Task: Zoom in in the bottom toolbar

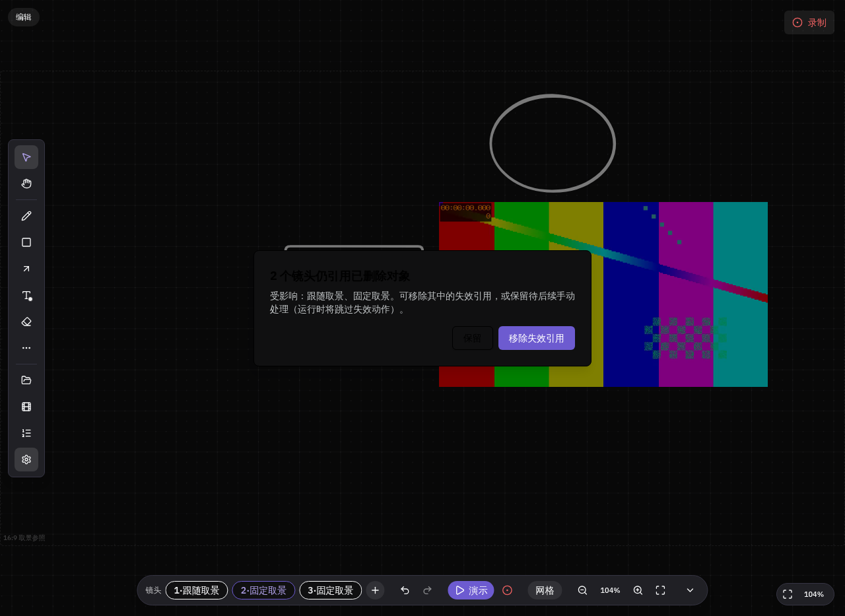Action: click(x=638, y=590)
